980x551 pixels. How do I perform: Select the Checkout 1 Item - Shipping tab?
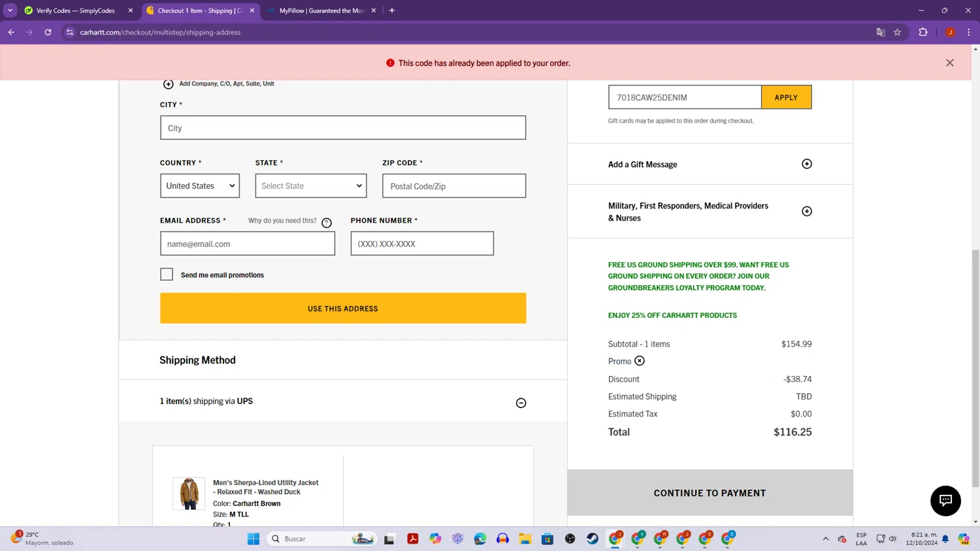click(x=199, y=10)
